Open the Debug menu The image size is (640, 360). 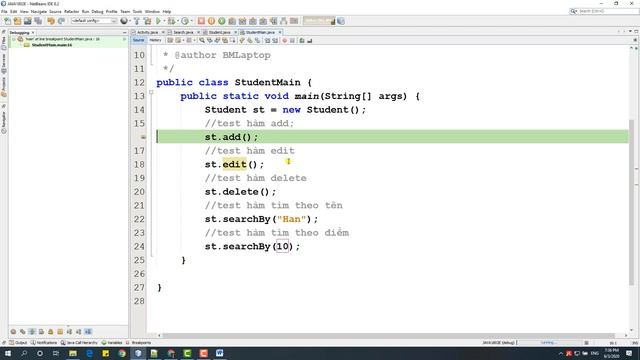[x=97, y=11]
